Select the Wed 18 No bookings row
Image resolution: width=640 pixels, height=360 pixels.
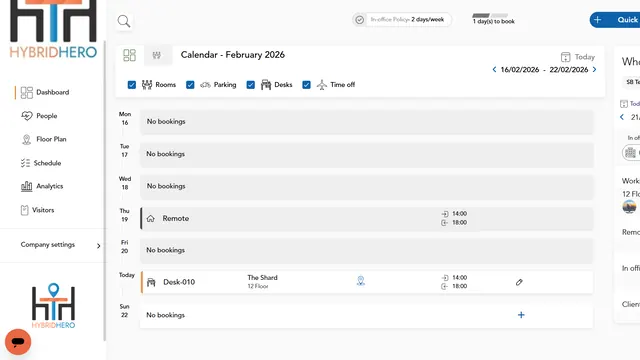[367, 186]
